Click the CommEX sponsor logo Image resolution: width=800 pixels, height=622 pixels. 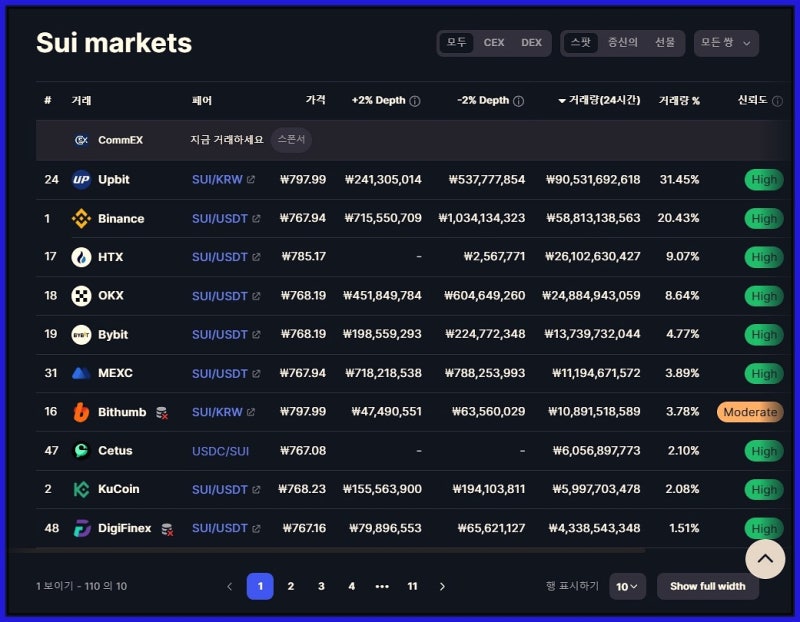click(81, 140)
